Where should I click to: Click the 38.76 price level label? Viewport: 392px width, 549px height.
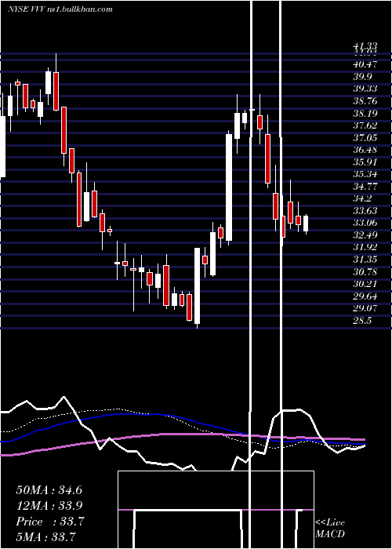[x=365, y=101]
